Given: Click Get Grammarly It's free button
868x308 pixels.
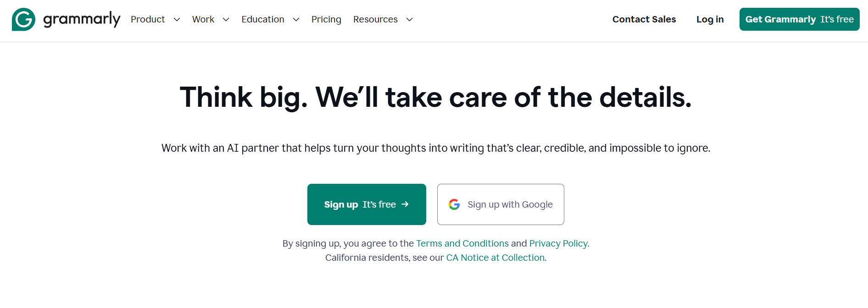Looking at the screenshot, I should click(799, 19).
